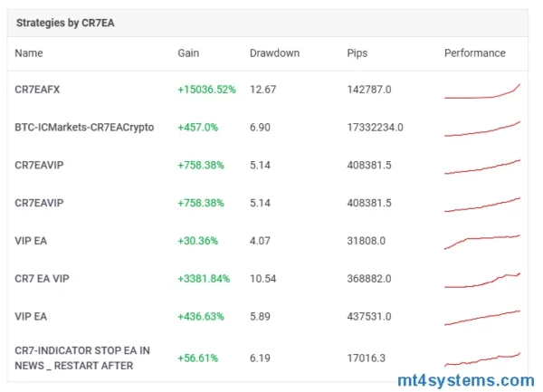Sort by the Gain column header
The width and height of the screenshot is (543, 392).
tap(188, 53)
